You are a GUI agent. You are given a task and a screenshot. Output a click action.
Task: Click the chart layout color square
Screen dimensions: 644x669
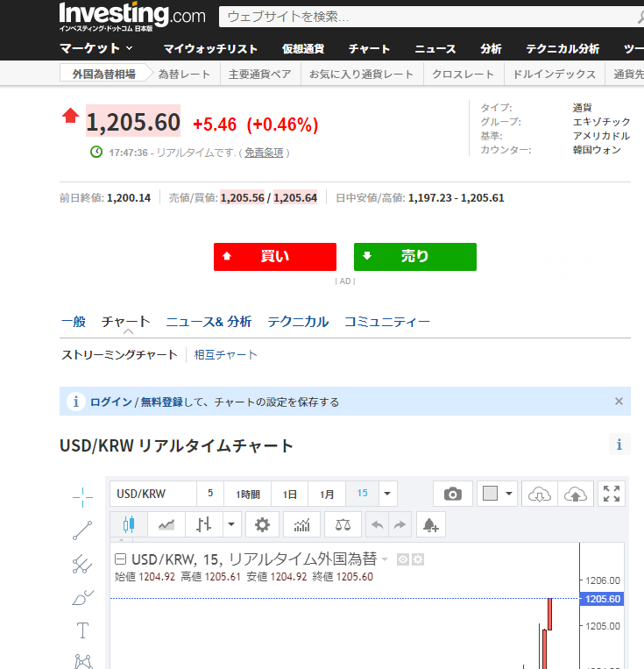pos(490,494)
